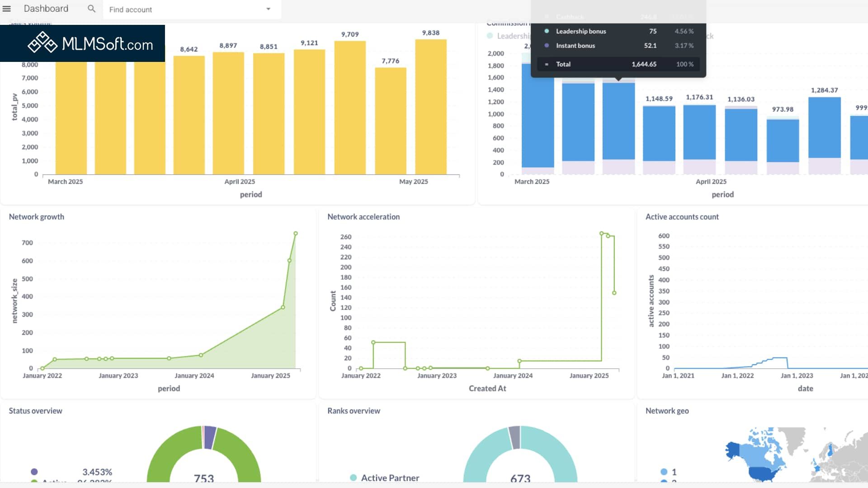Select the 8,642 sales volume bar
Image resolution: width=868 pixels, height=488 pixels.
click(189, 115)
